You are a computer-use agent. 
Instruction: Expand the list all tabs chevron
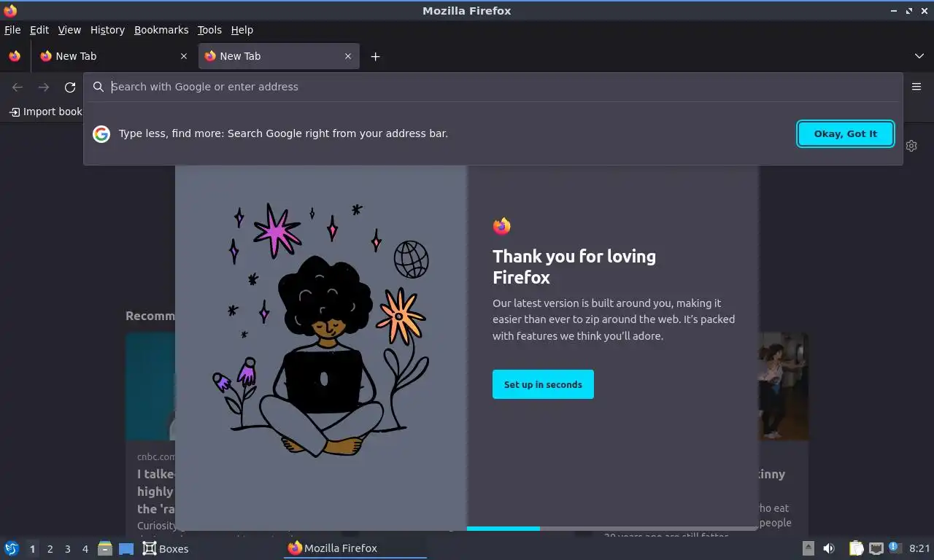click(919, 56)
